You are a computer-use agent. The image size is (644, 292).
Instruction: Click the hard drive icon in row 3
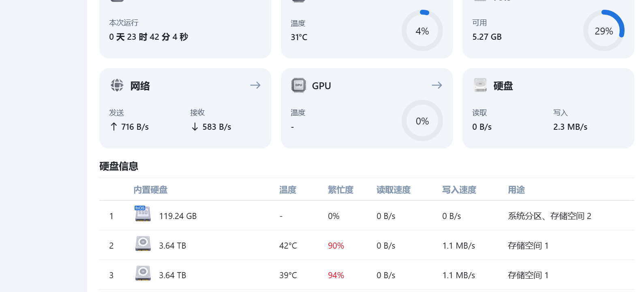pos(143,273)
